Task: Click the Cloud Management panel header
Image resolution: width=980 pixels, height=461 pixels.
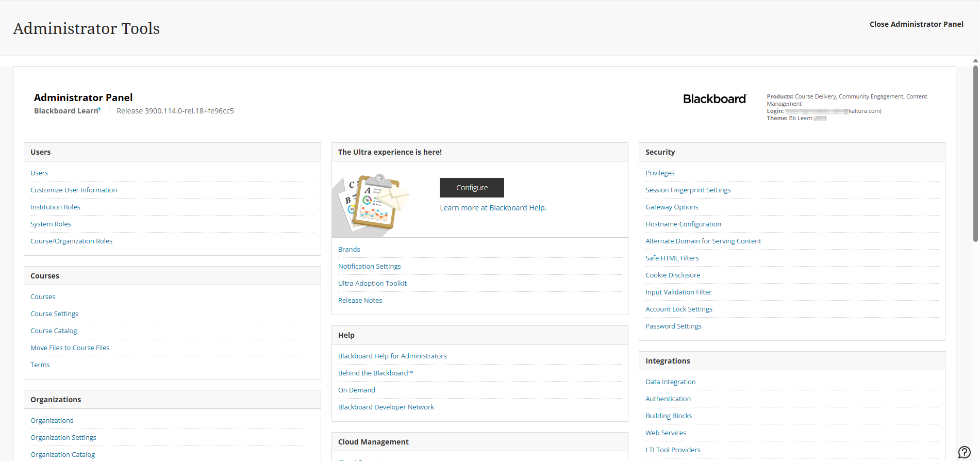Action: coord(479,442)
